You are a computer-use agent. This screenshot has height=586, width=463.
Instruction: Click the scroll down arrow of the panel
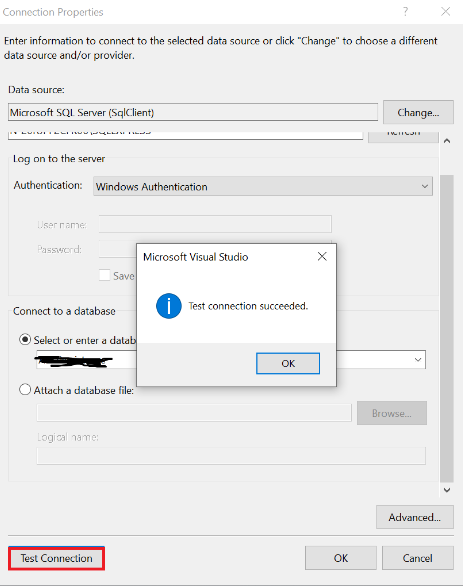[x=447, y=490]
